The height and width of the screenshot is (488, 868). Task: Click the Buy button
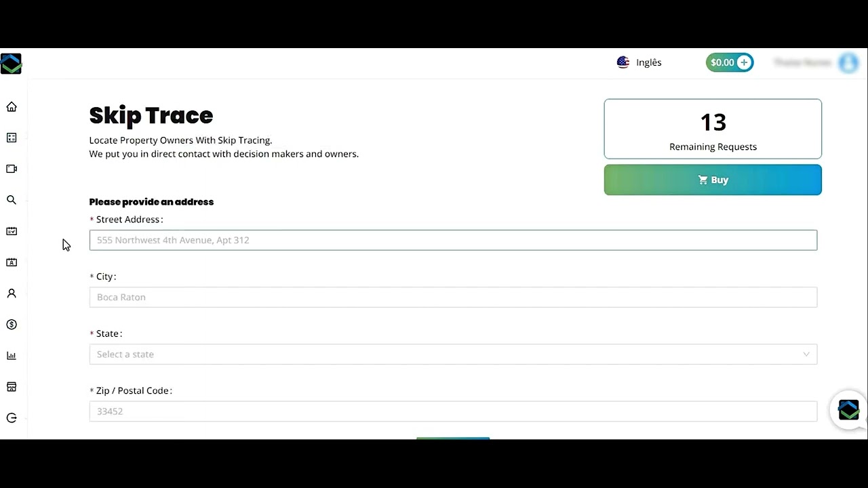click(x=713, y=180)
